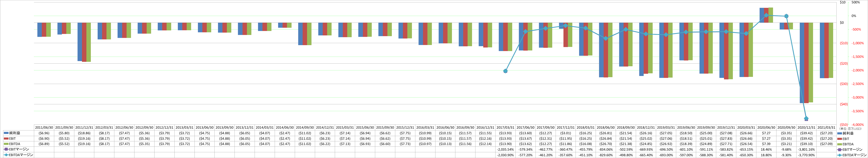The image size is (868, 158).
Task: Select EBIT margin cell -2,035.54%
Action: point(505,149)
